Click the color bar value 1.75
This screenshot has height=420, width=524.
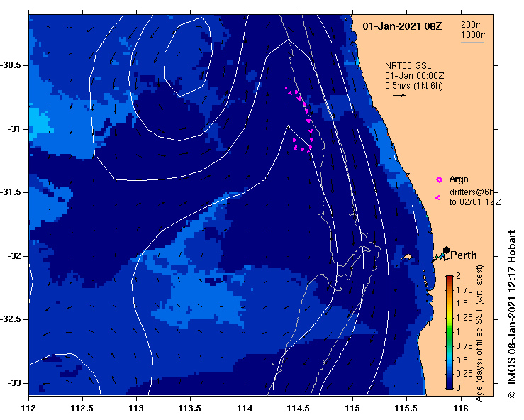pyautogui.click(x=464, y=290)
